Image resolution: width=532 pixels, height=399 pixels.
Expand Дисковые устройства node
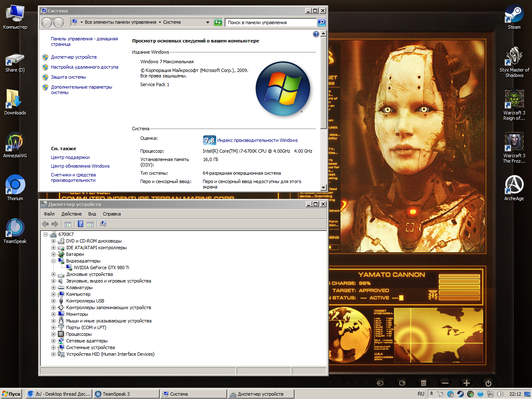click(x=53, y=274)
